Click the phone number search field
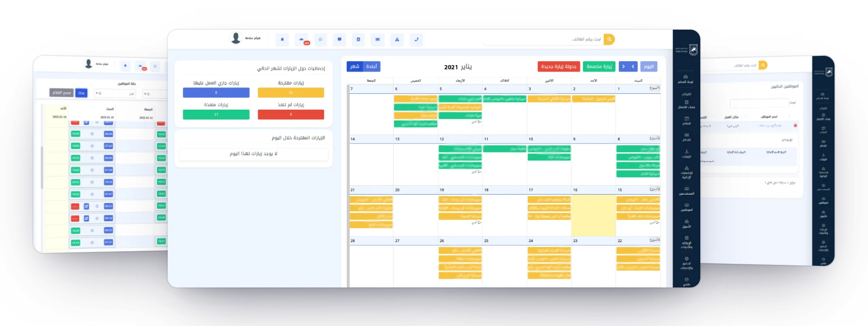Image resolution: width=868 pixels, height=326 pixels. click(x=542, y=39)
